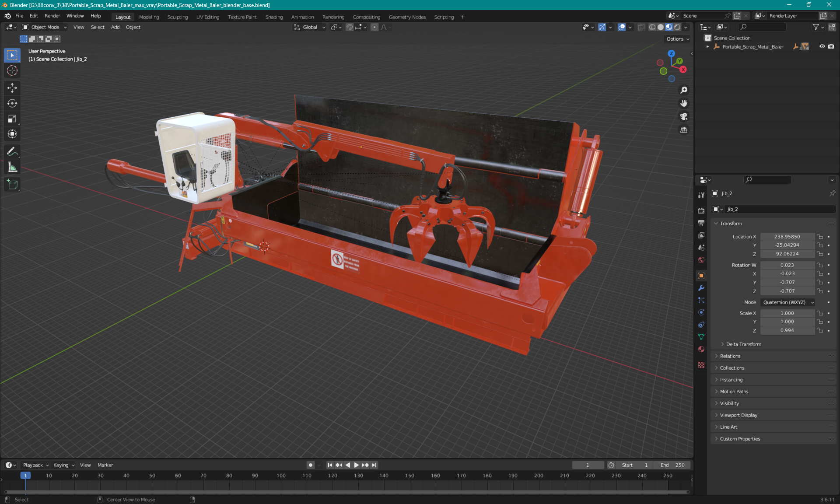The height and width of the screenshot is (504, 840).
Task: Open the Options dropdown in viewport
Action: pyautogui.click(x=678, y=39)
